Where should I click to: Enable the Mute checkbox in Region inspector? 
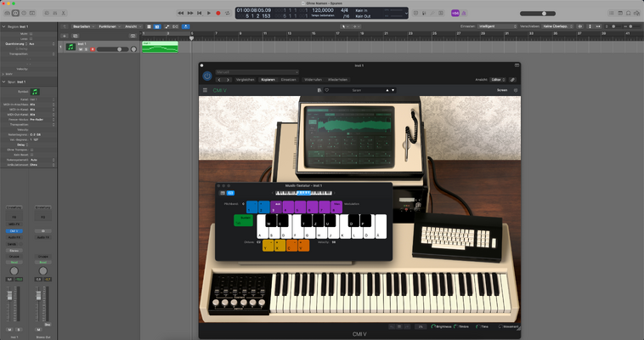pos(31,34)
